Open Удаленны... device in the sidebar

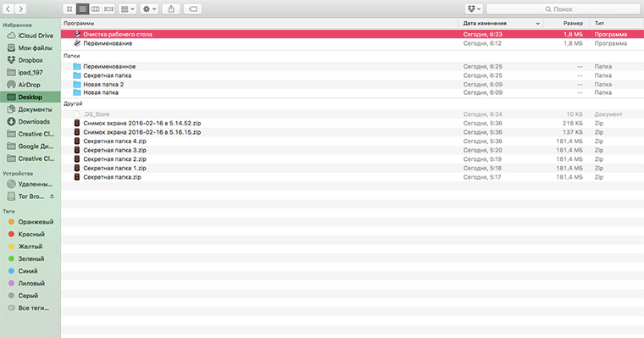(31, 185)
